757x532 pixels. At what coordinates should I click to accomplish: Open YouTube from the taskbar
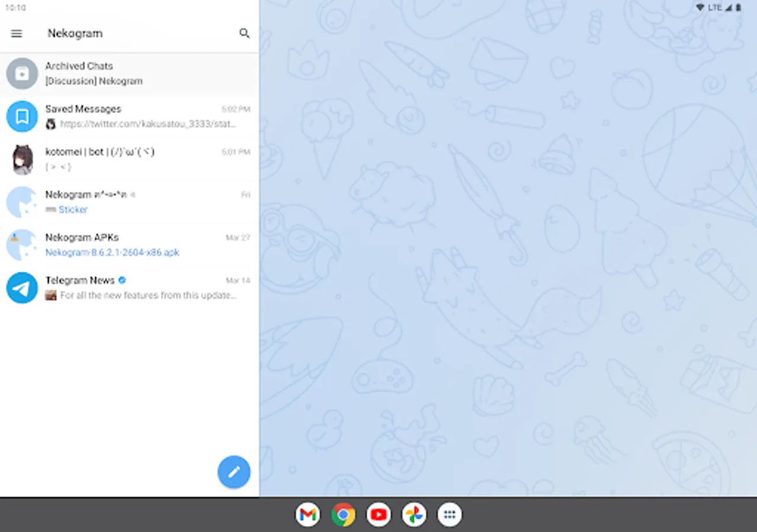click(x=378, y=515)
